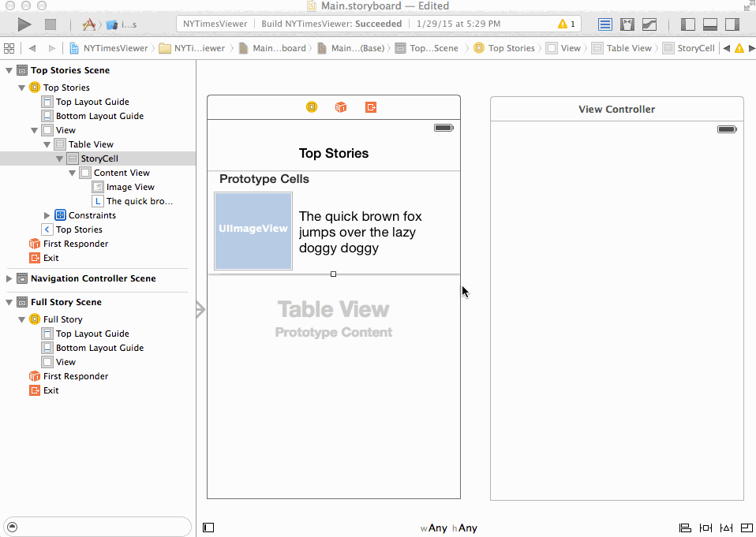The width and height of the screenshot is (756, 537).
Task: Jump to previous issue arrow
Action: (x=727, y=48)
